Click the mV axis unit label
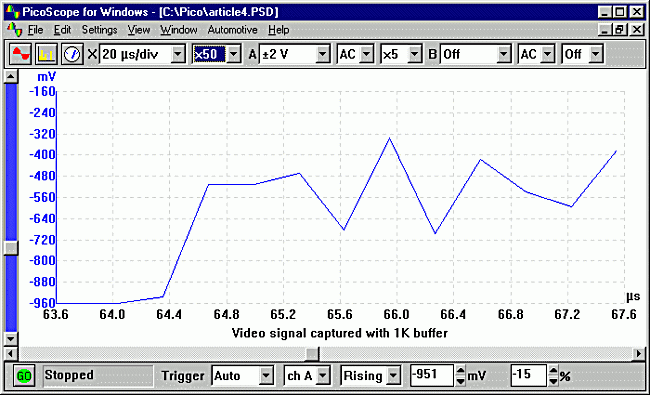The width and height of the screenshot is (650, 395). [46, 77]
